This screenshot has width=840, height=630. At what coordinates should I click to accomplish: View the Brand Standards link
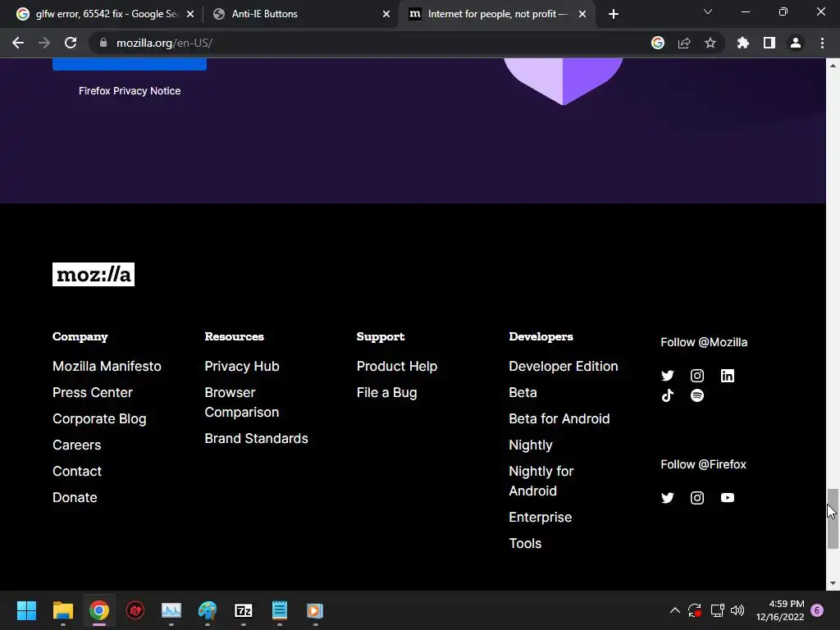256,438
